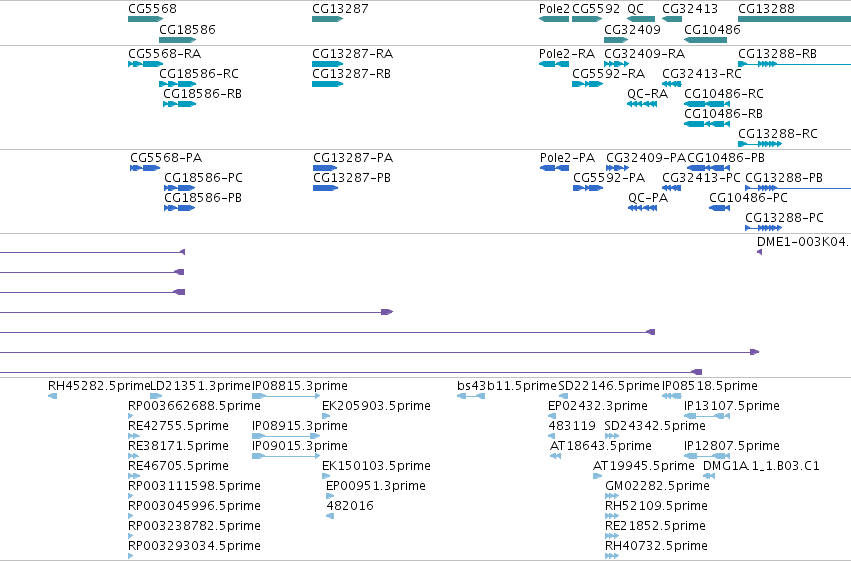The width and height of the screenshot is (851, 561).
Task: Click EST EP02432.3prime
Action: (x=598, y=406)
